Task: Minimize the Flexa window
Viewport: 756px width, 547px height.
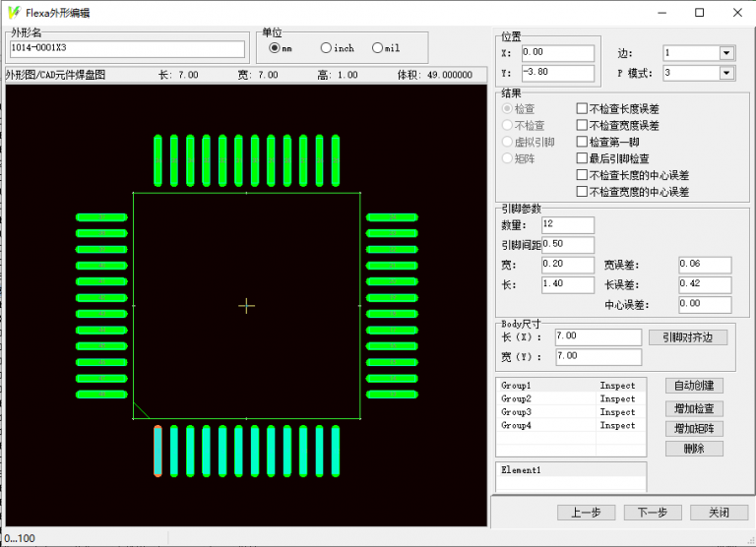Action: pyautogui.click(x=661, y=13)
